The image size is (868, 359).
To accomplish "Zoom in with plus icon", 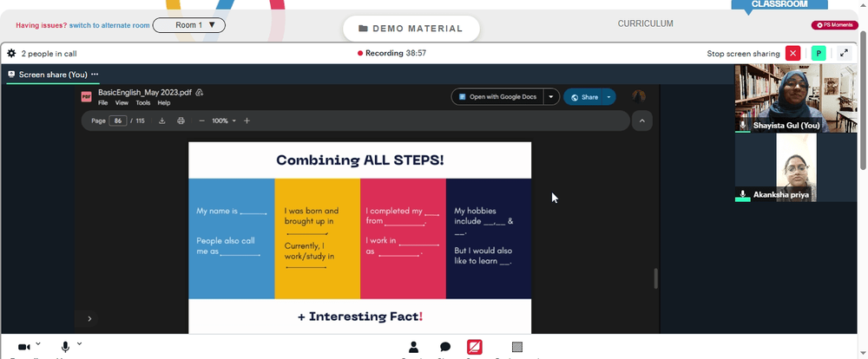I will (247, 121).
